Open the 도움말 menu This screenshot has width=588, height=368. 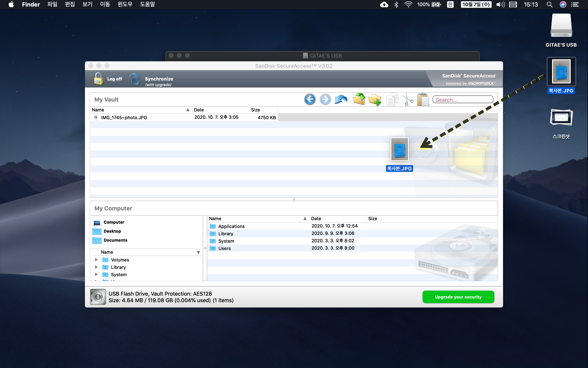[147, 4]
